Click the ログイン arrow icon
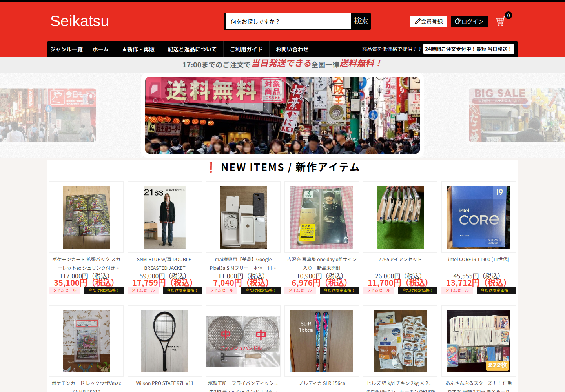Screen dimensions: 565x392 pyautogui.click(x=458, y=21)
